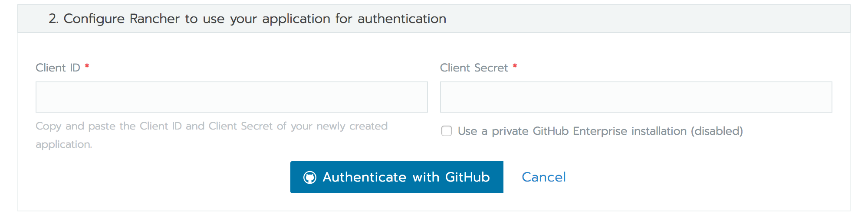Enable the private GitHub Enterprise checkbox

click(x=447, y=131)
